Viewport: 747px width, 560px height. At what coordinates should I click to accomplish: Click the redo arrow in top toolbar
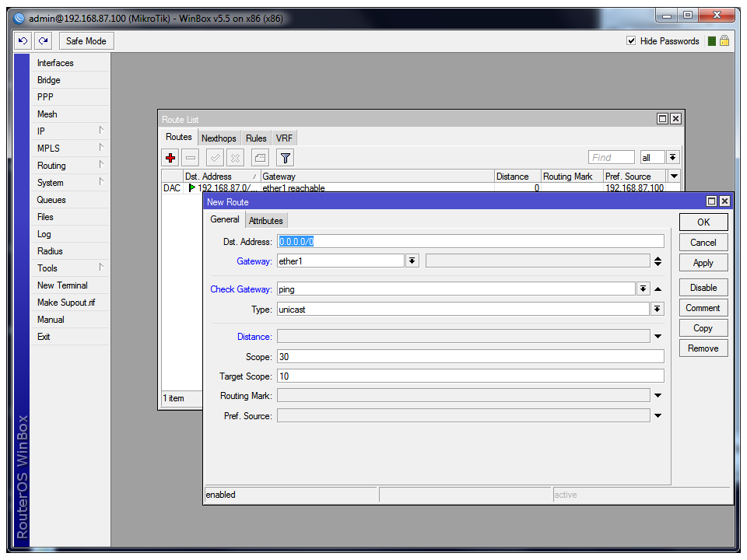click(44, 40)
